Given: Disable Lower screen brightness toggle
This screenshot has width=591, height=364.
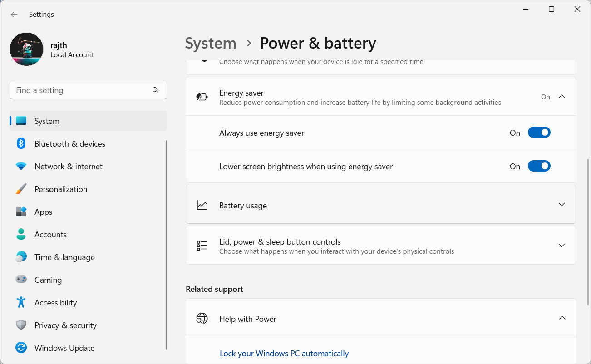Looking at the screenshot, I should tap(539, 166).
